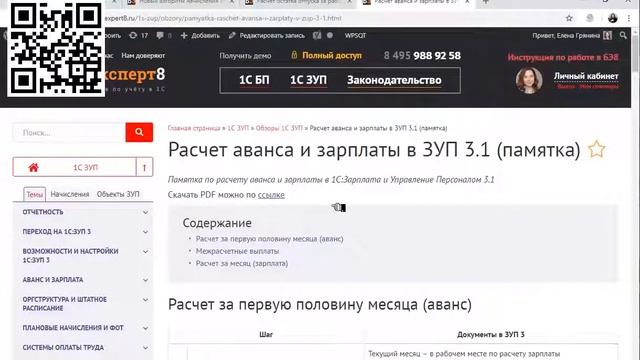640x360 pixels.
Task: Expand the ПЕРЕХОД НА 1С:ЗУП 3 chevron
Action: tap(145, 232)
